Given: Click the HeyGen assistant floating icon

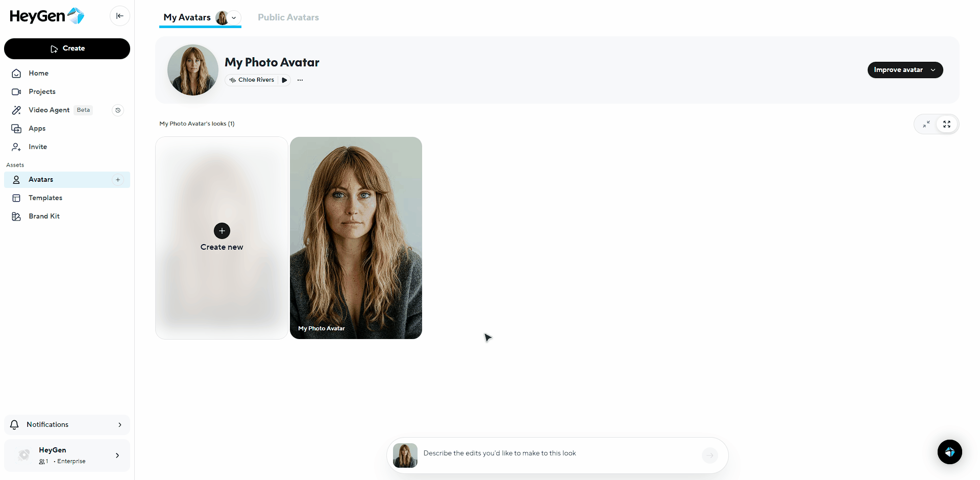Looking at the screenshot, I should click(x=949, y=452).
